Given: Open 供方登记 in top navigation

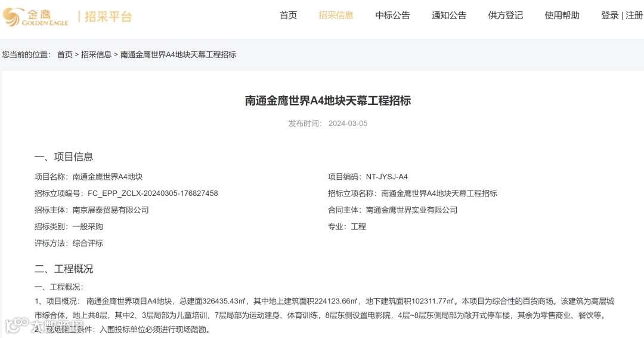Looking at the screenshot, I should pos(506,16).
